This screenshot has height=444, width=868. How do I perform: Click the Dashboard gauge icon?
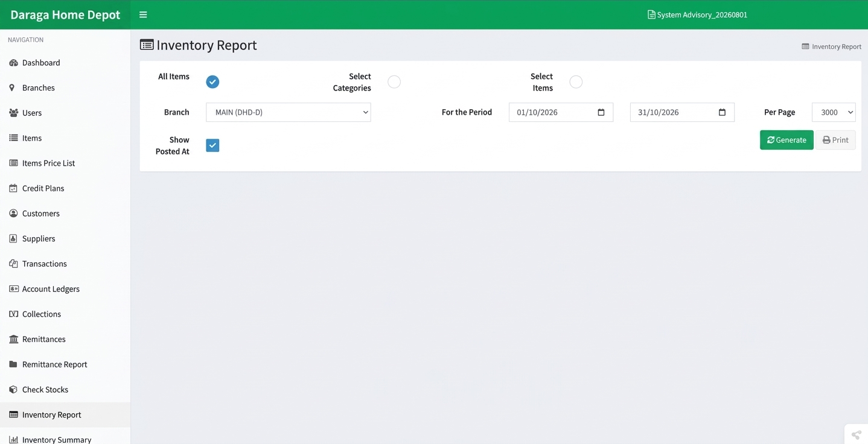(x=13, y=63)
